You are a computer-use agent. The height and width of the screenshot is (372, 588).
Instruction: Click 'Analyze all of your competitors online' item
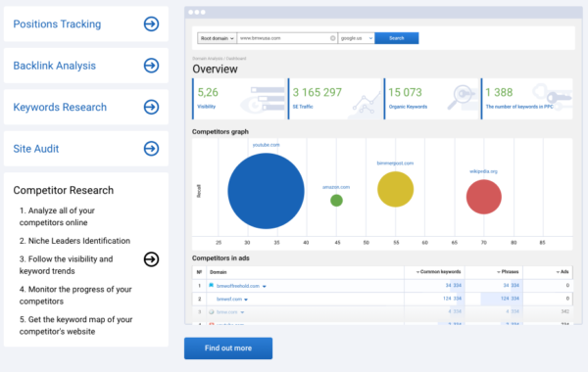[57, 216]
